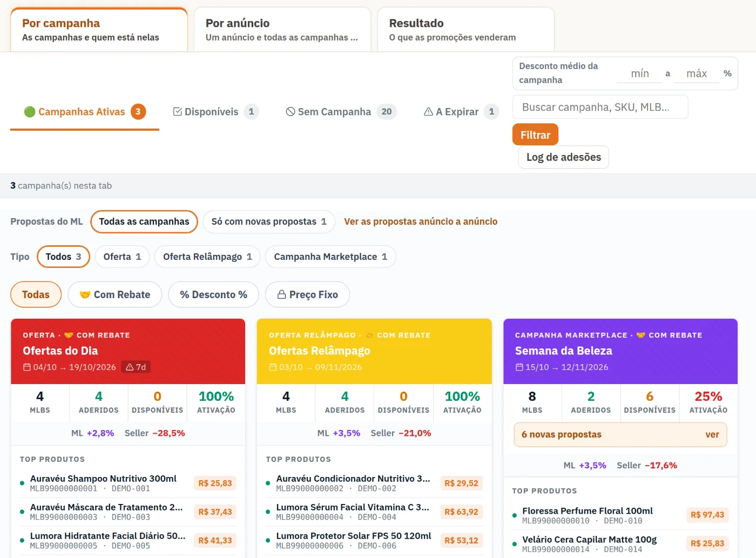Screen dimensions: 756x558
Task: Open the Ofertas do Dia campaign card
Action: coord(128,351)
